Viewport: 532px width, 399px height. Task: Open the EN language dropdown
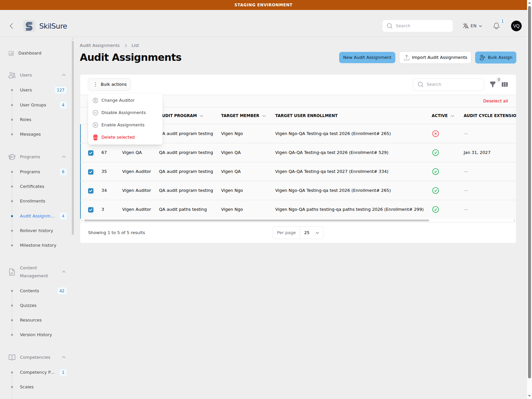point(472,26)
